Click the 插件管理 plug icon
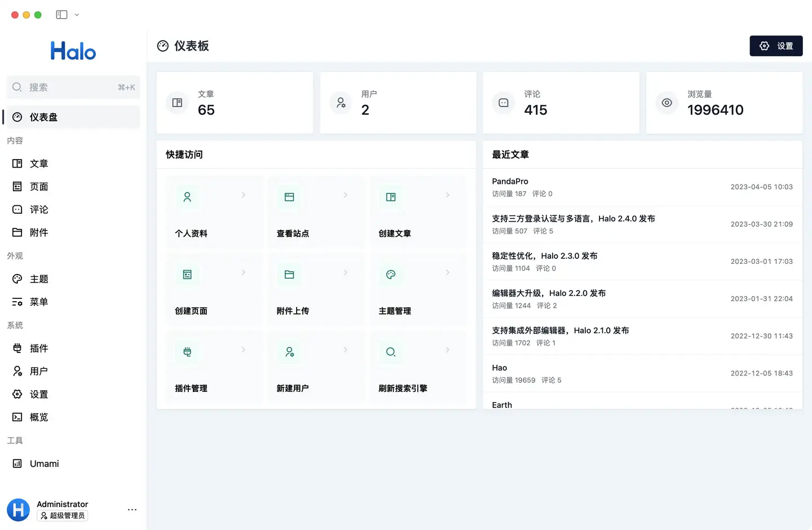 [187, 351]
